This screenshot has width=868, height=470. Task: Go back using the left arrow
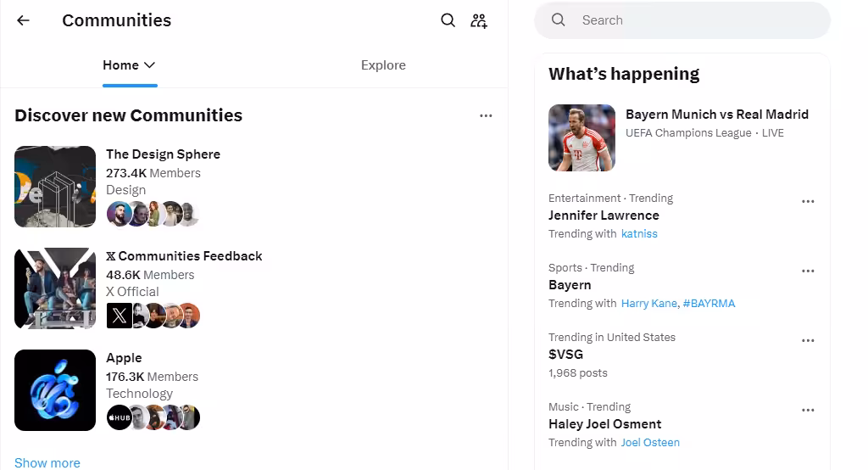coord(23,20)
